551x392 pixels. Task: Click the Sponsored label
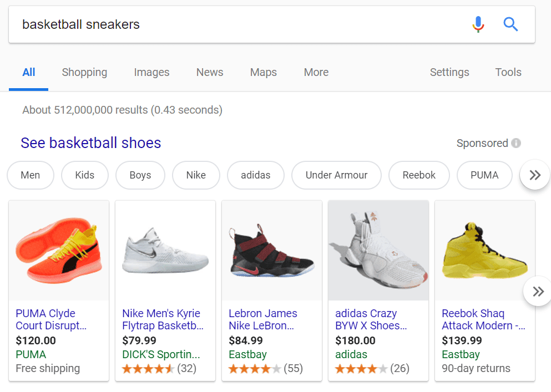click(x=482, y=143)
